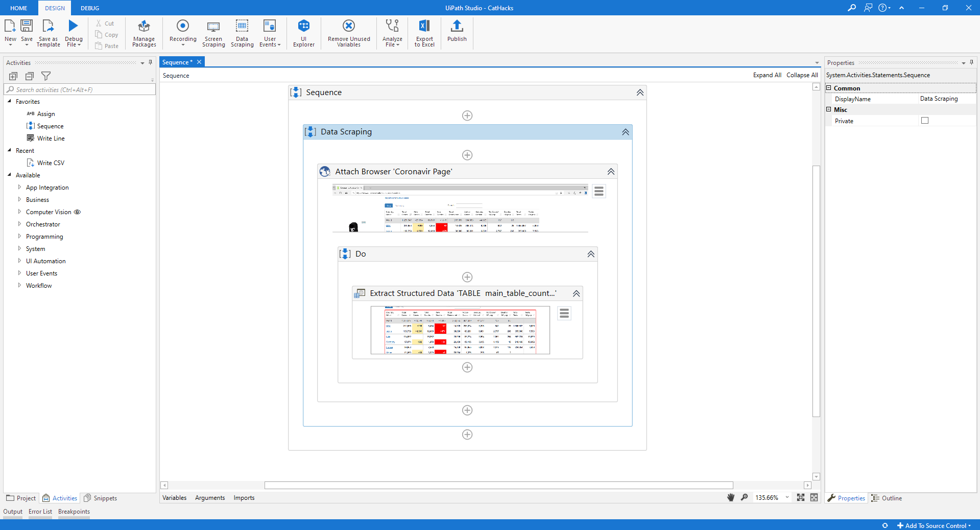980x530 pixels.
Task: Switch to the HOME ribbon tab
Action: coord(19,8)
